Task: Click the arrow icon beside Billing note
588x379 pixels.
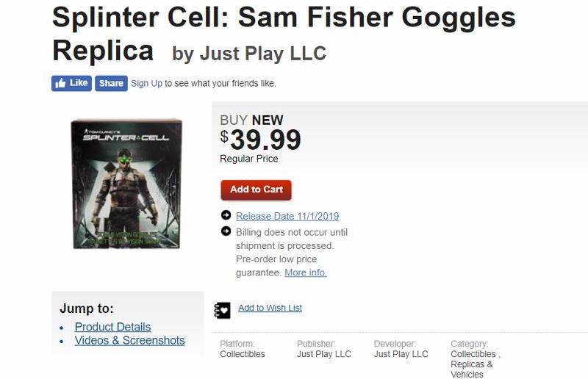Action: (x=226, y=231)
